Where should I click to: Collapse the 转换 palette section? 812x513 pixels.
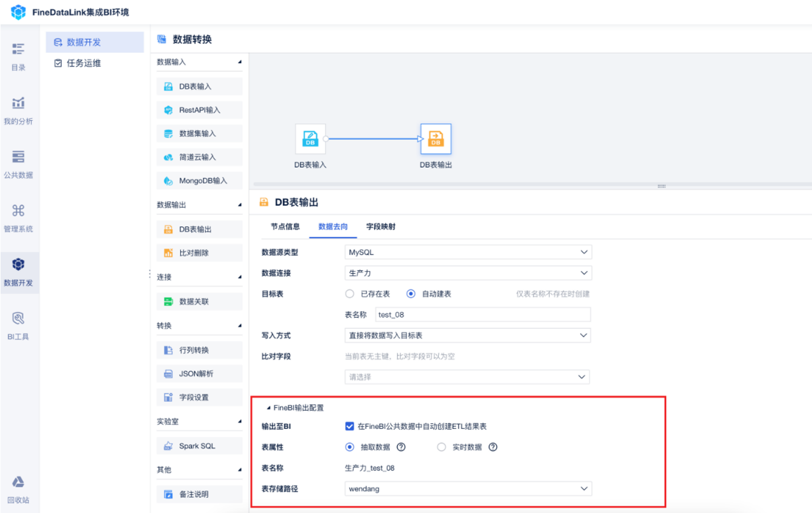click(239, 326)
